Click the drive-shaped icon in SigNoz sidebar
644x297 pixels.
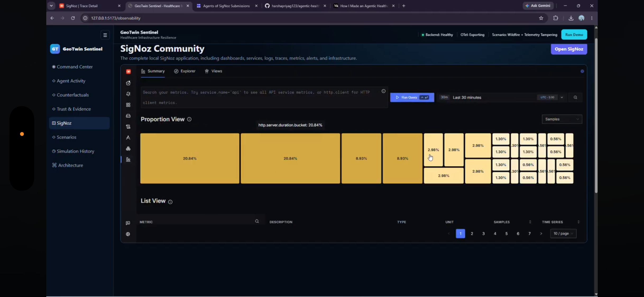(128, 116)
